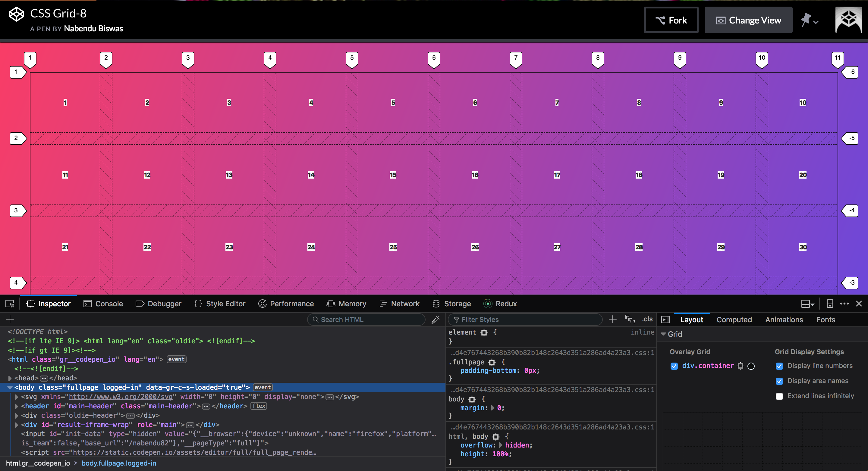The height and width of the screenshot is (471, 868).
Task: Highlight elements matching .fullpage selector
Action: click(x=492, y=362)
